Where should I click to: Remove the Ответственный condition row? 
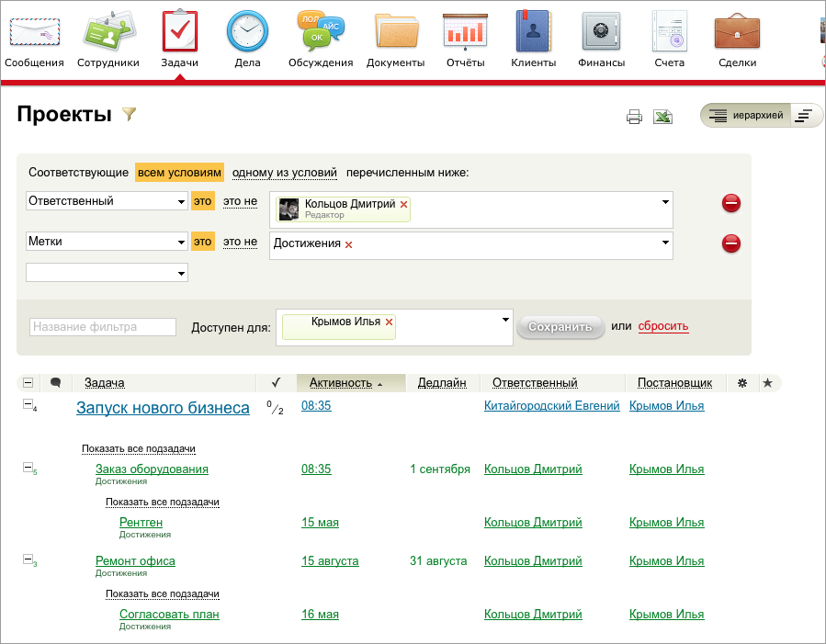731,203
